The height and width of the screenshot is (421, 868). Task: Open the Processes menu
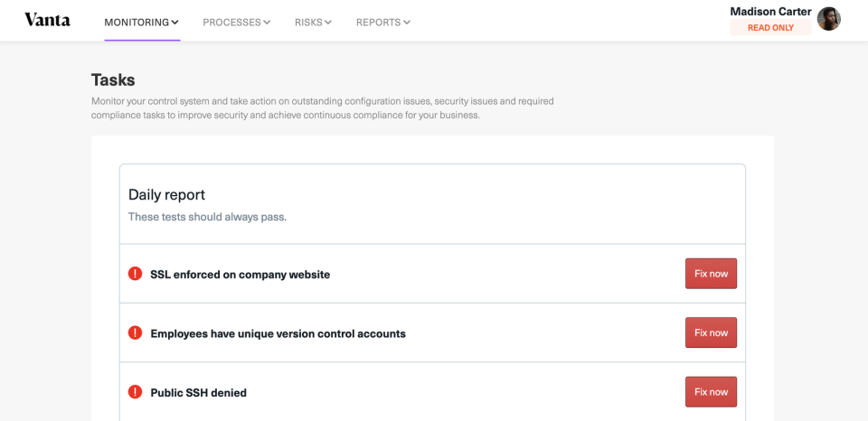236,23
